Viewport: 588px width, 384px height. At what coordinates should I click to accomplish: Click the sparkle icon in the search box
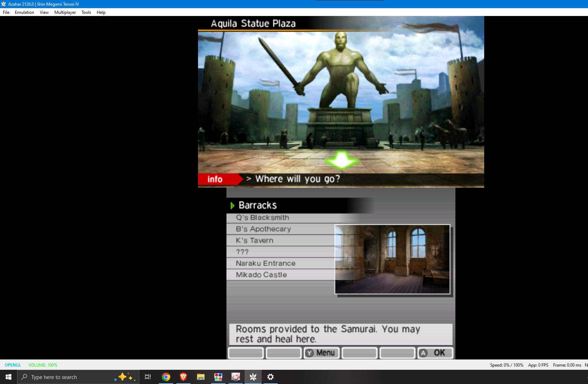(124, 377)
